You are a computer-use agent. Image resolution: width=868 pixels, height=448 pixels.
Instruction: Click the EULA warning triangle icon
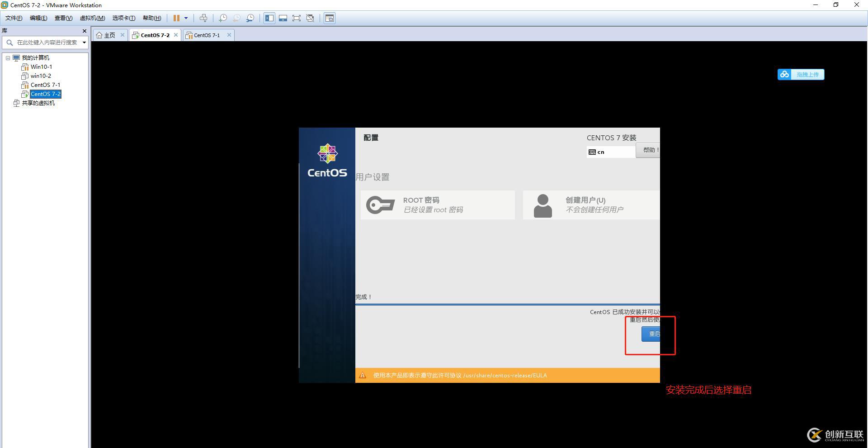[x=363, y=375]
